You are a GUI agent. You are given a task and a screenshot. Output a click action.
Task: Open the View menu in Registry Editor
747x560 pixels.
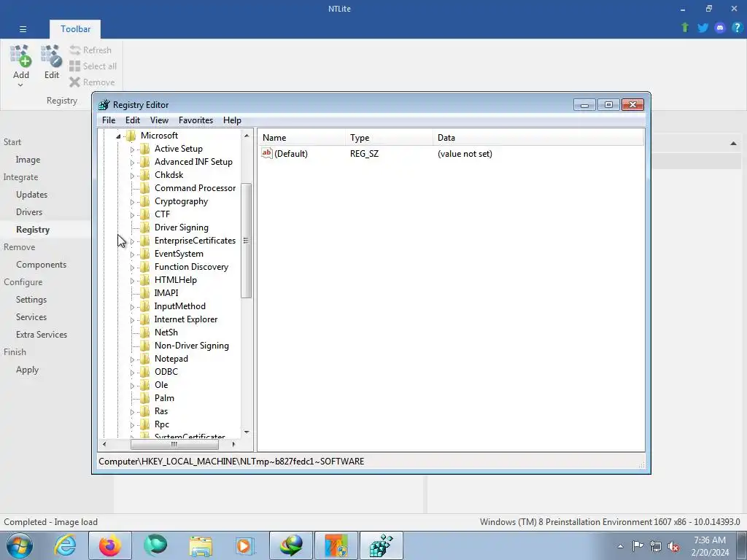pyautogui.click(x=159, y=120)
